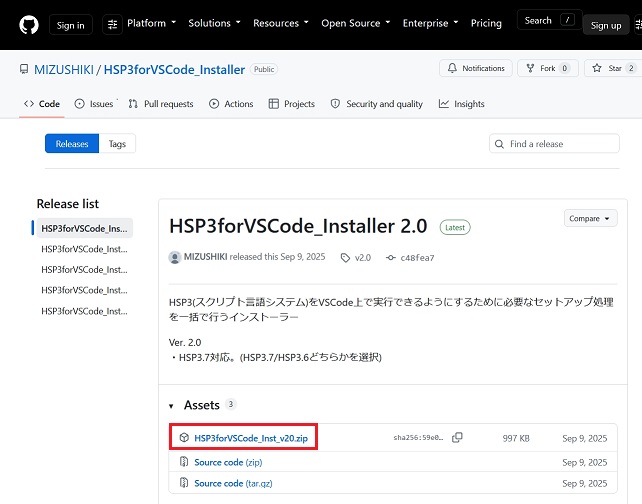Open the Pull requests tab
This screenshot has width=642, height=504.
pos(161,104)
